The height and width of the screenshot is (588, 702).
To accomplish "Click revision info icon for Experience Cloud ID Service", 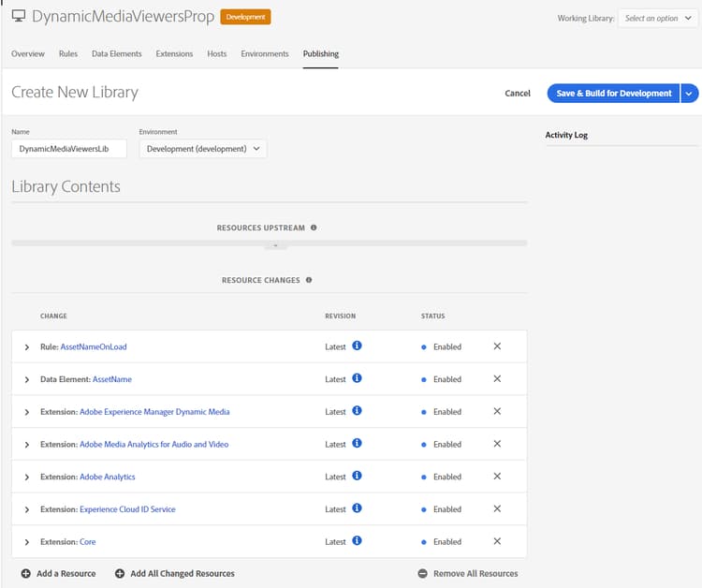I will coord(357,508).
